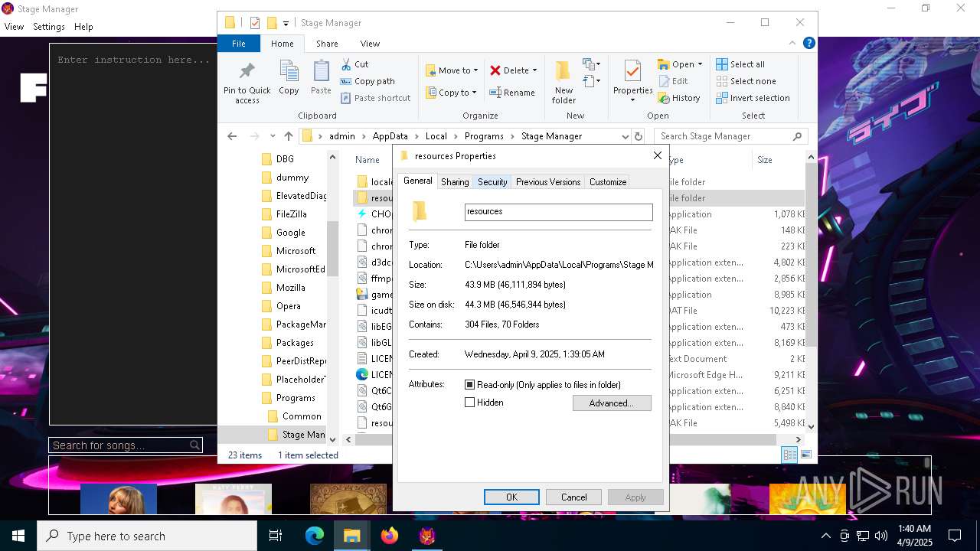Open Settings menu in Stage Manager app
This screenshot has width=980, height=551.
point(49,27)
